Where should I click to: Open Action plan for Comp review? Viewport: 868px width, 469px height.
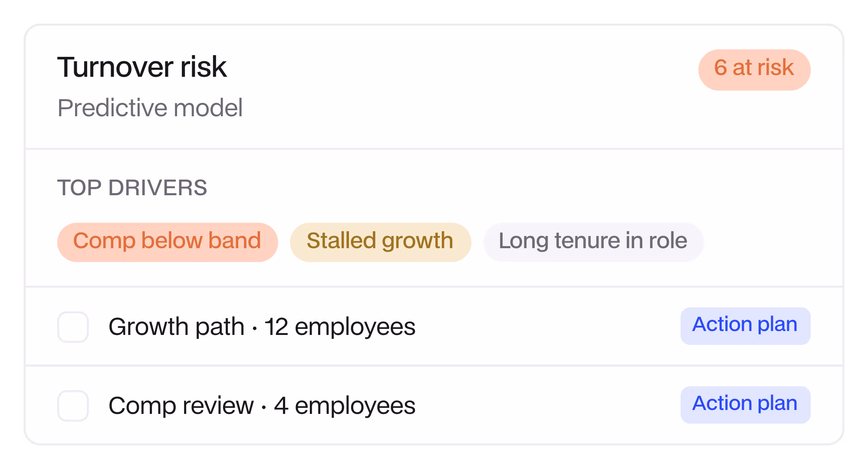745,405
